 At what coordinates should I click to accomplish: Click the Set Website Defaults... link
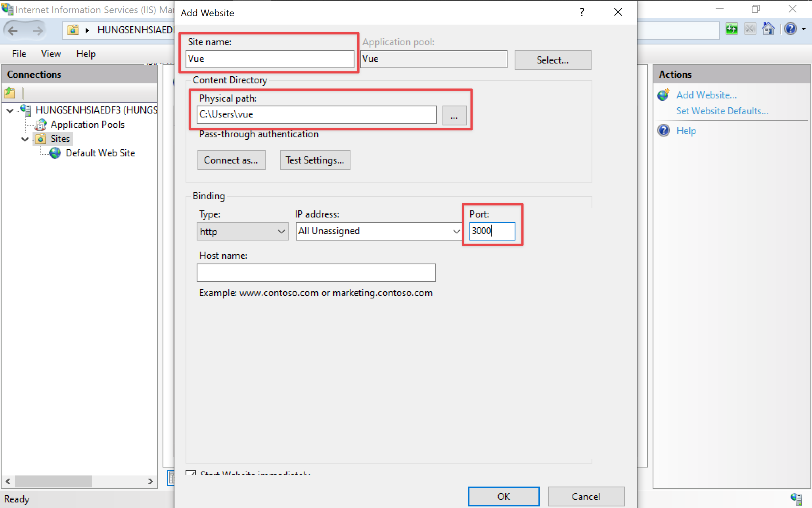722,111
